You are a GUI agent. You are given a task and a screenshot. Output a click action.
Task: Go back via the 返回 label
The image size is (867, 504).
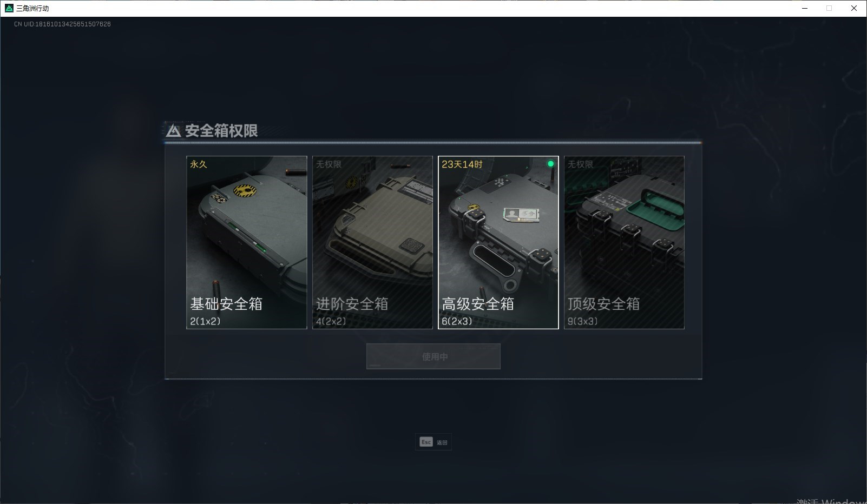coord(442,442)
